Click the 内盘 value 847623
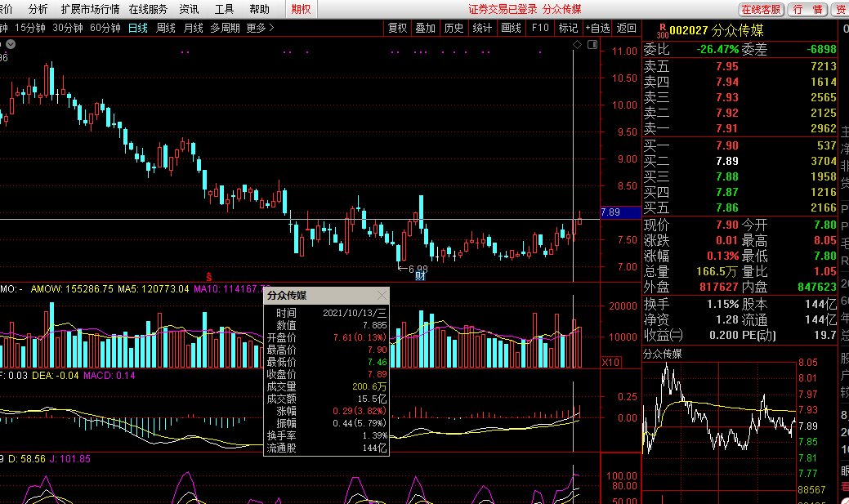The image size is (849, 504). pos(817,287)
